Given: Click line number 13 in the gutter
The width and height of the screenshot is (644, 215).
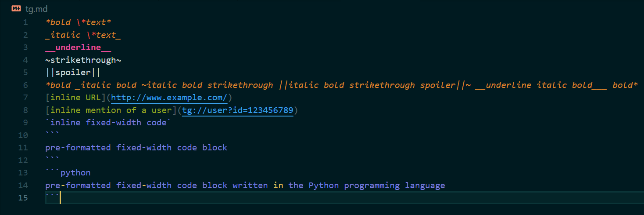Looking at the screenshot, I should click(x=23, y=172).
